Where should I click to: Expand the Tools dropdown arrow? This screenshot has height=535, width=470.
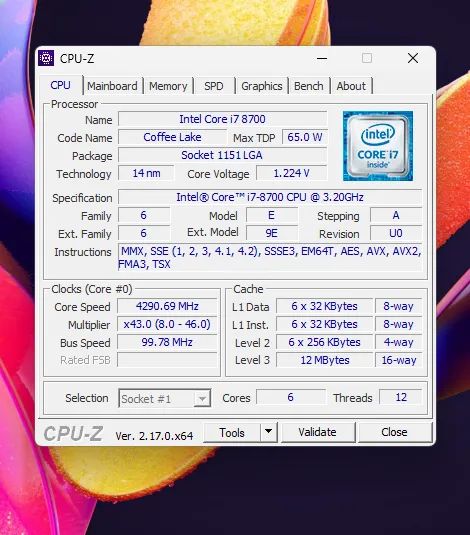[x=269, y=432]
